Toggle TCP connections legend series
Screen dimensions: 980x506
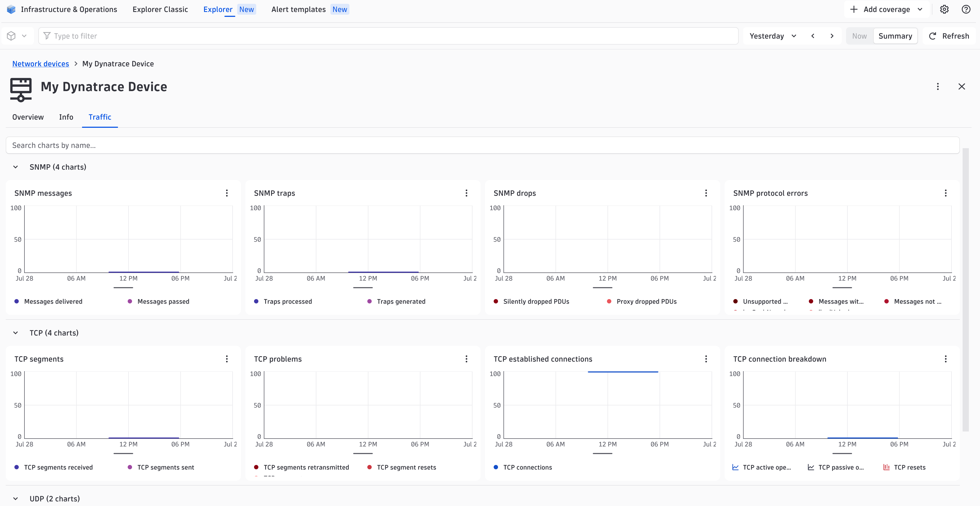coord(523,467)
